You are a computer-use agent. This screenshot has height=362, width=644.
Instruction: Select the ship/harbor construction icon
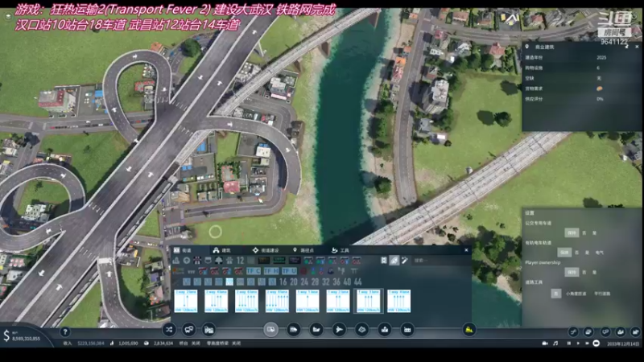click(316, 330)
